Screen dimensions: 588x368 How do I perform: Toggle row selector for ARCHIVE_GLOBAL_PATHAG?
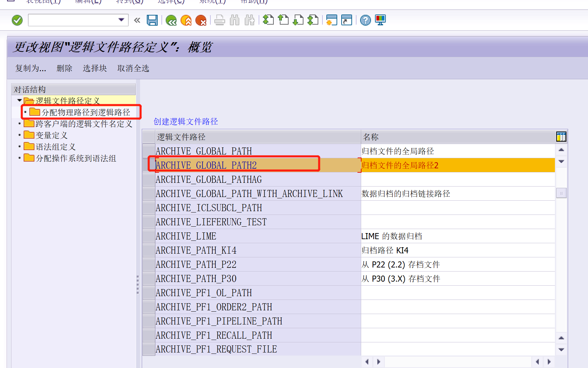(x=149, y=179)
